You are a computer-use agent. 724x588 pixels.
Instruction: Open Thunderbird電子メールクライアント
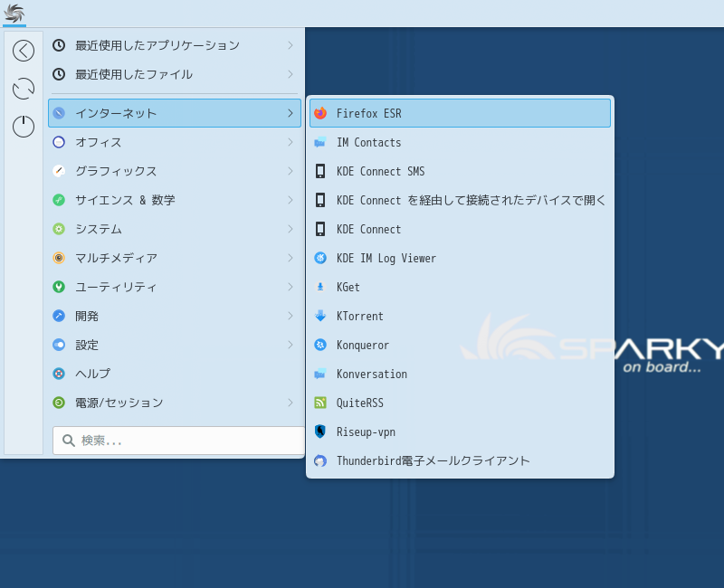(x=460, y=460)
